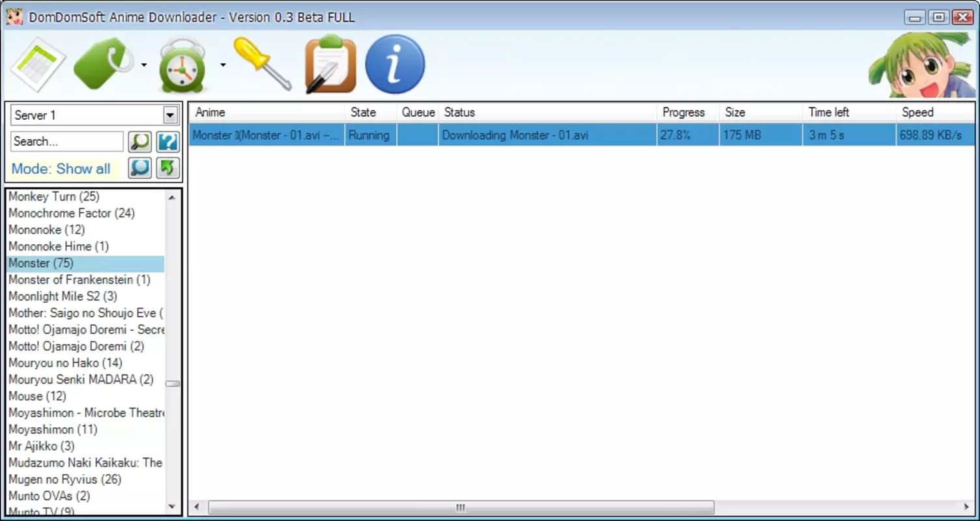Select the 'Monster (Monster - 01.avi' anime cell
This screenshot has width=980, height=521.
point(267,135)
